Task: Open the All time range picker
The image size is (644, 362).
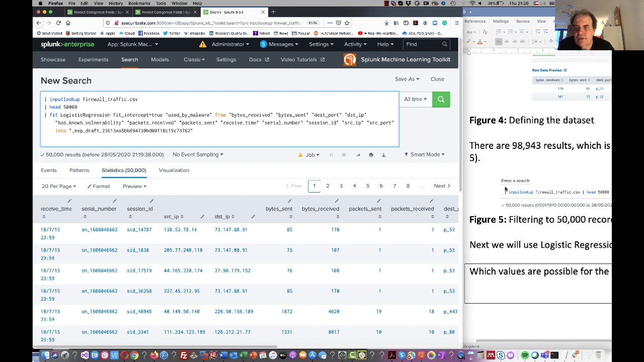Action: coord(415,99)
